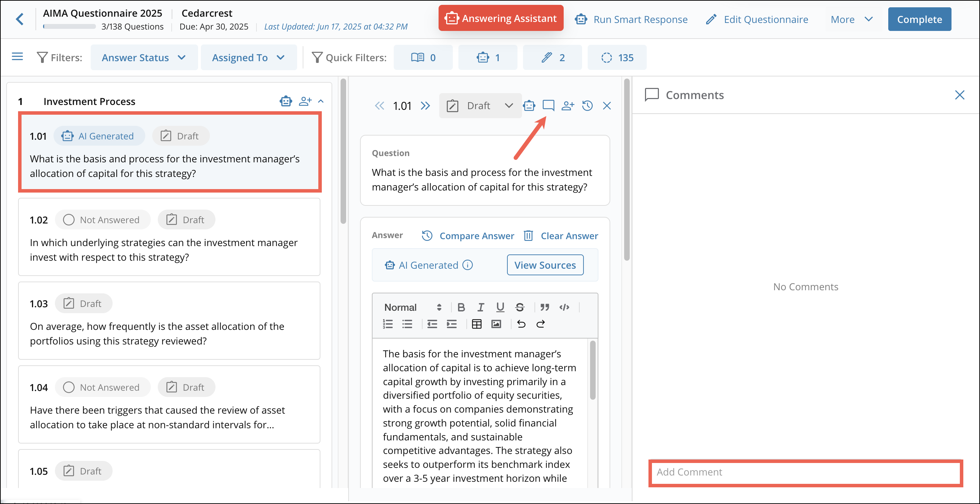The width and height of the screenshot is (980, 504).
Task: Toggle library quick filter showing 0
Action: (x=423, y=57)
